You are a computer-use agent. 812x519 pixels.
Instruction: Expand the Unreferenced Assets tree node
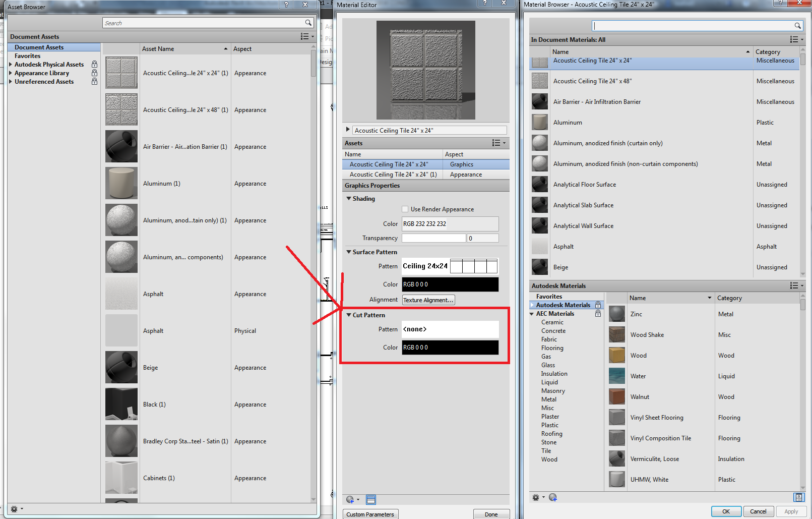(11, 82)
